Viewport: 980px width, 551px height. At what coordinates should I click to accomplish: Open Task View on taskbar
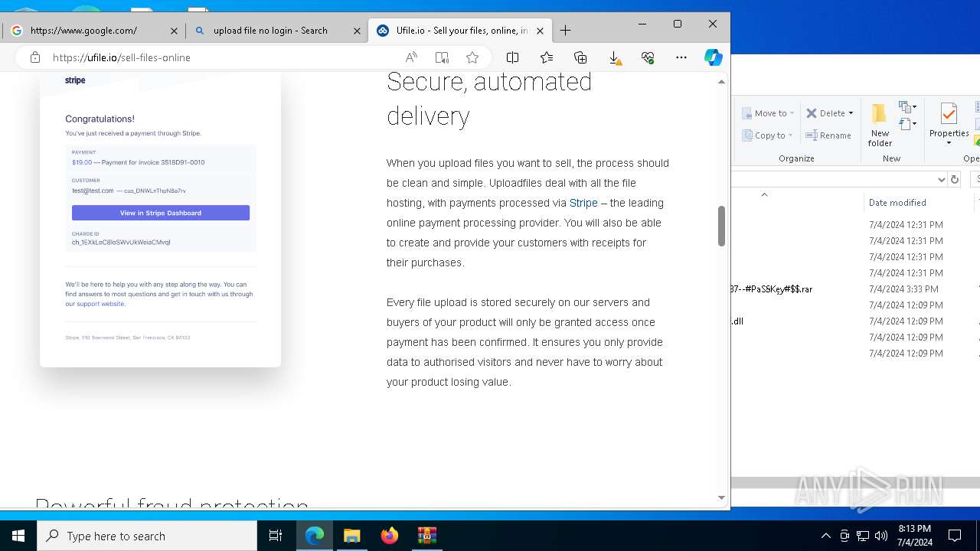(x=276, y=536)
